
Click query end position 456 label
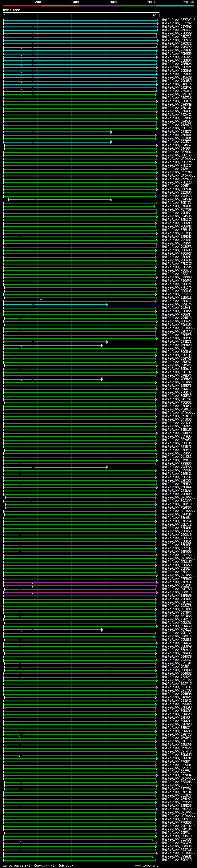tap(155, 15)
